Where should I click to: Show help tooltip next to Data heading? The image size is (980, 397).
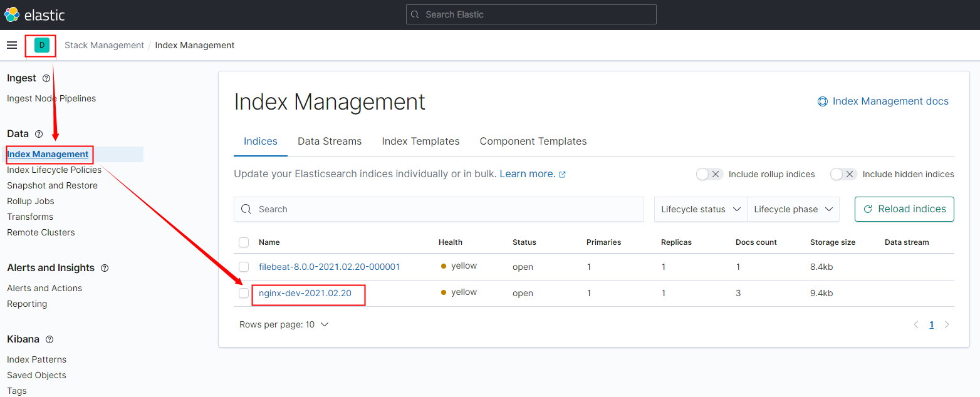(x=39, y=134)
